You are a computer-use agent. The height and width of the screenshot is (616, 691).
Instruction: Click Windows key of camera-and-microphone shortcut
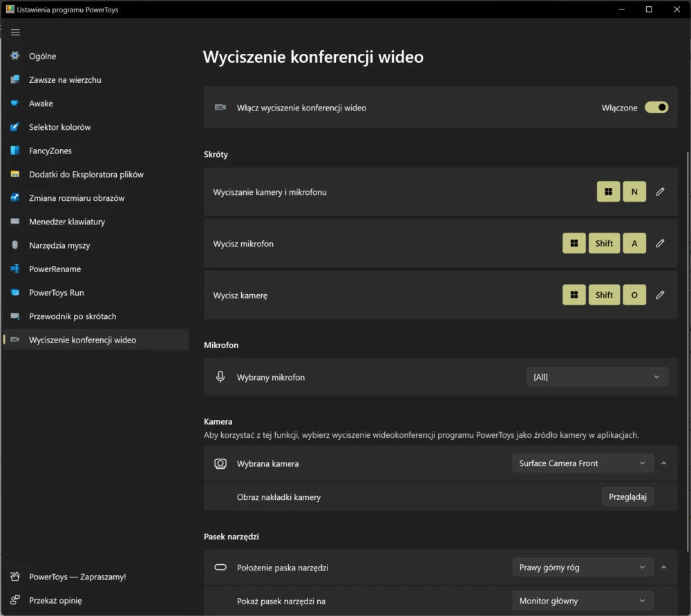tap(608, 191)
